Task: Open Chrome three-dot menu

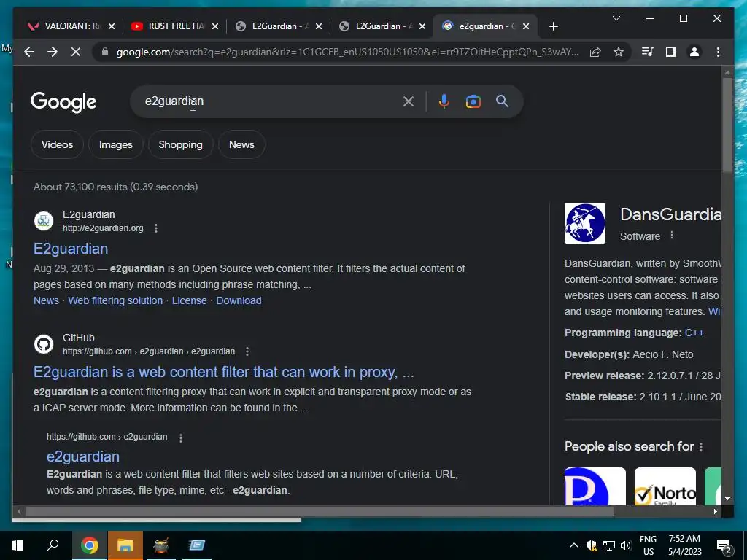Action: tap(718, 52)
